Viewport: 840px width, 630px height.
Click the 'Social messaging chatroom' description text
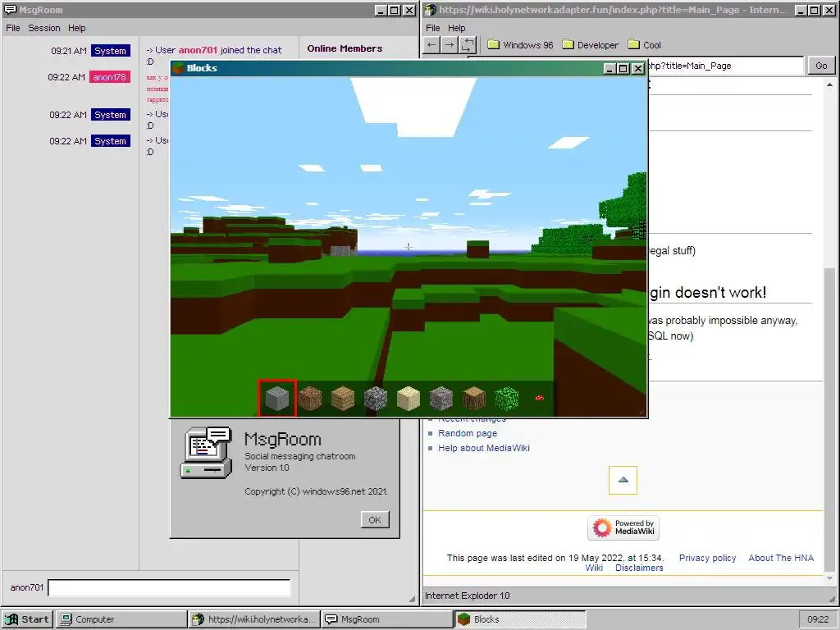300,456
